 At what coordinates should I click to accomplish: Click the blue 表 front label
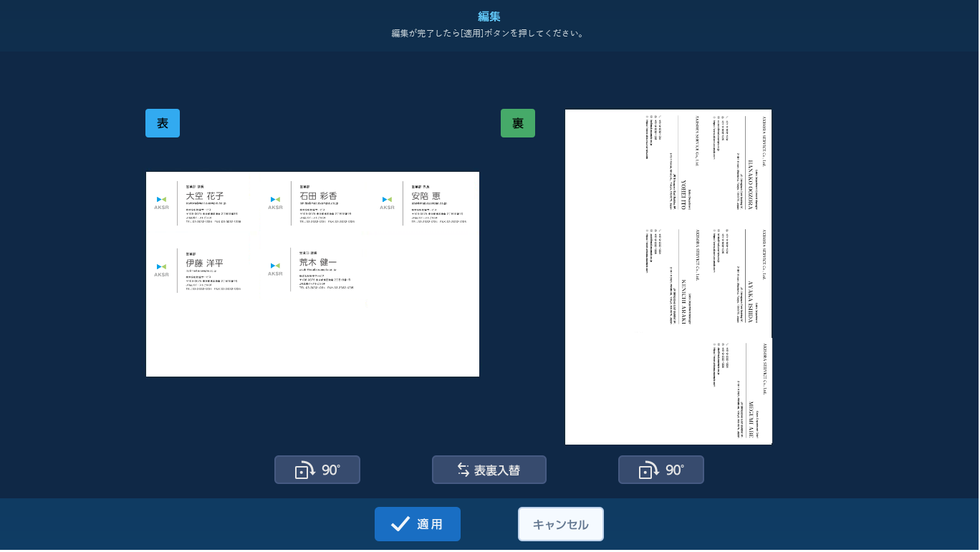coord(163,123)
